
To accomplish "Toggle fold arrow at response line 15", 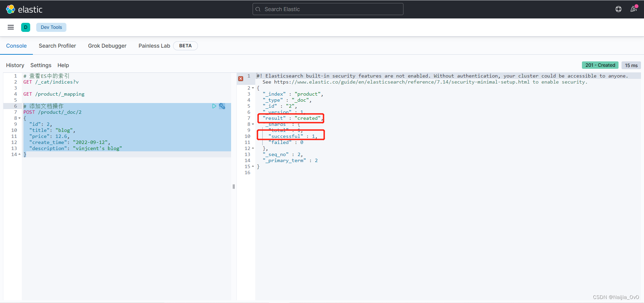I will pyautogui.click(x=253, y=166).
